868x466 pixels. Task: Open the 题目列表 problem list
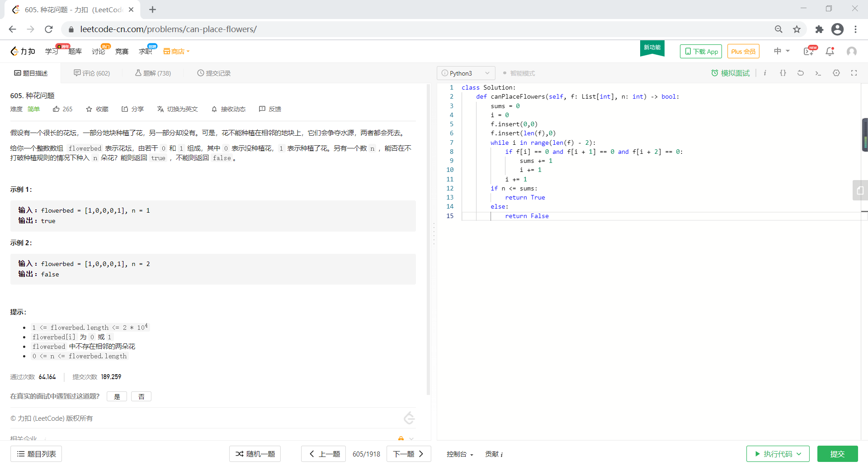coord(36,454)
